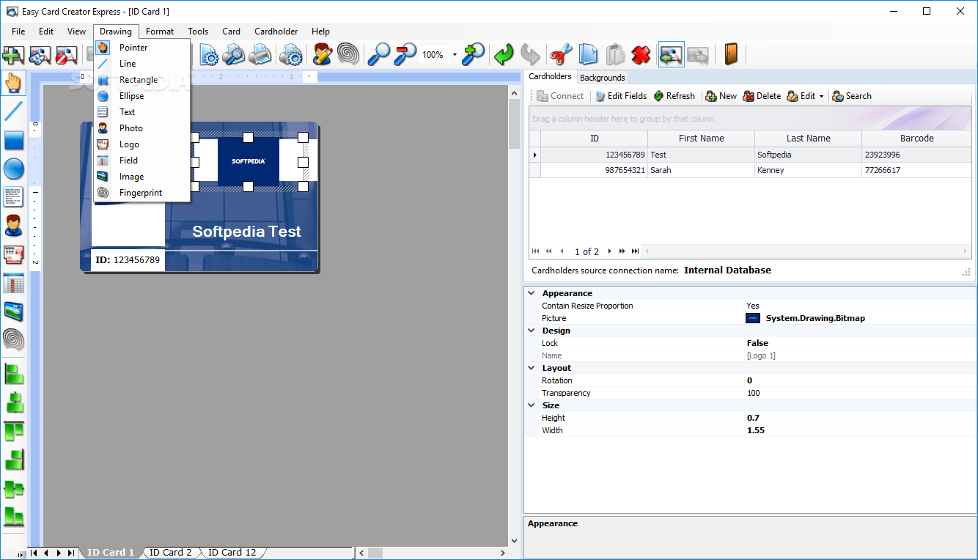Click the Delete cardholder button

click(762, 96)
